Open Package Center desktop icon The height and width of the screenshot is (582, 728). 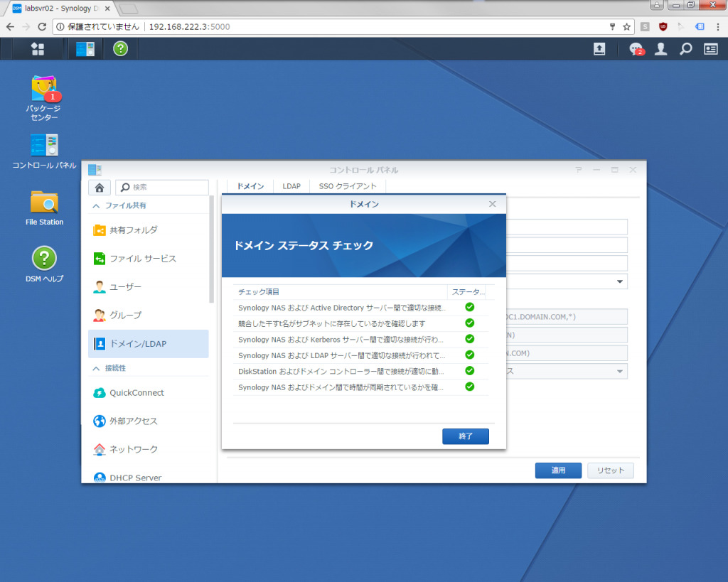43,98
